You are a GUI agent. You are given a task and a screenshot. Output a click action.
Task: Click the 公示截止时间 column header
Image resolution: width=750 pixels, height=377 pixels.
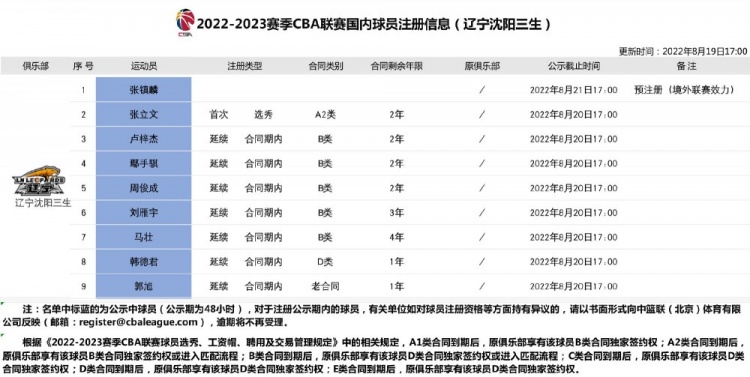(x=574, y=66)
